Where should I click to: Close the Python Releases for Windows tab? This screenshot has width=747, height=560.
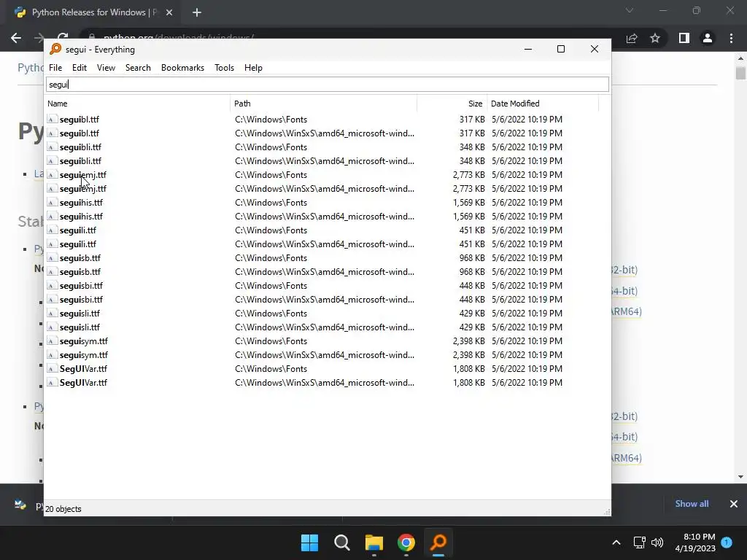[x=169, y=12]
